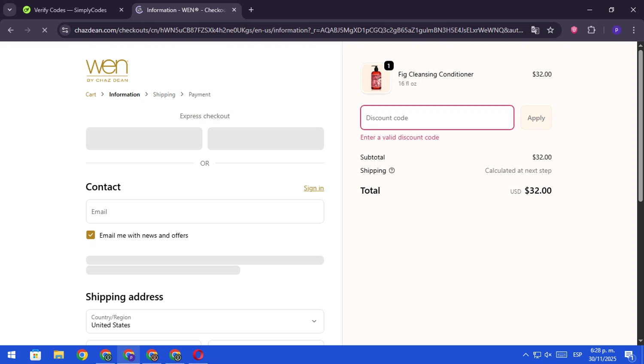Click the browser address bar URL

(298, 30)
